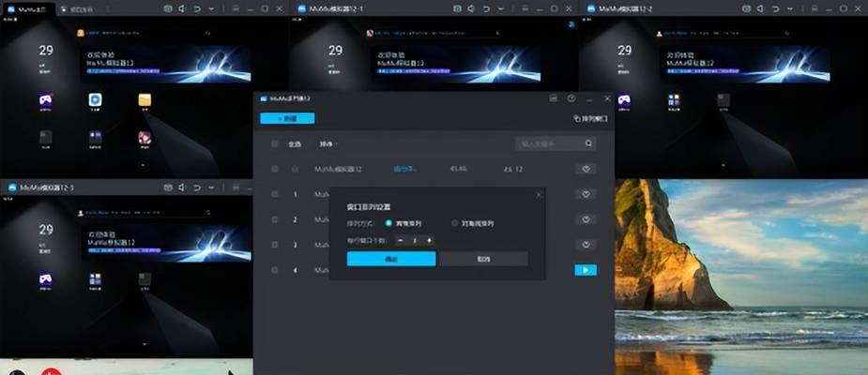This screenshot has width=868, height=375.
Task: Expand the toolbar dropdown in first MuMu window
Action: 211,9
